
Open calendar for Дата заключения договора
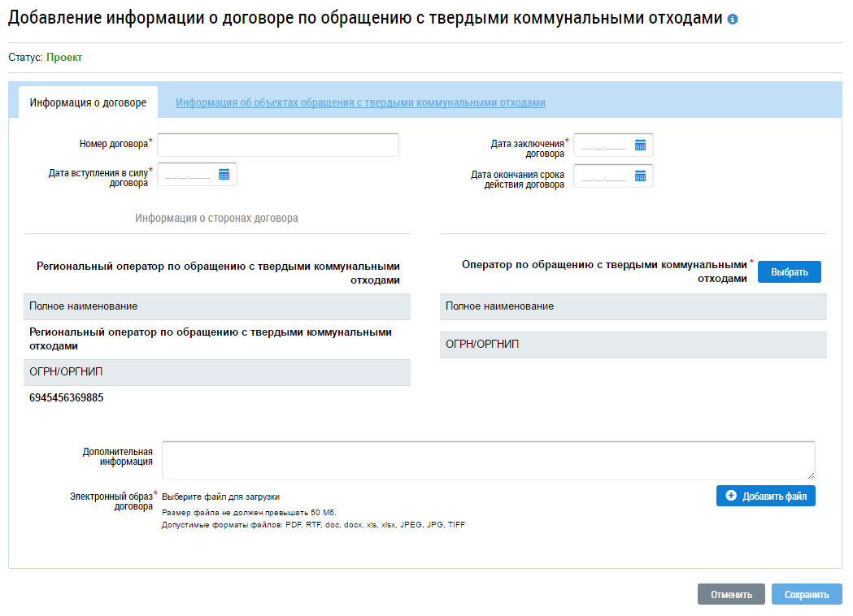point(640,145)
